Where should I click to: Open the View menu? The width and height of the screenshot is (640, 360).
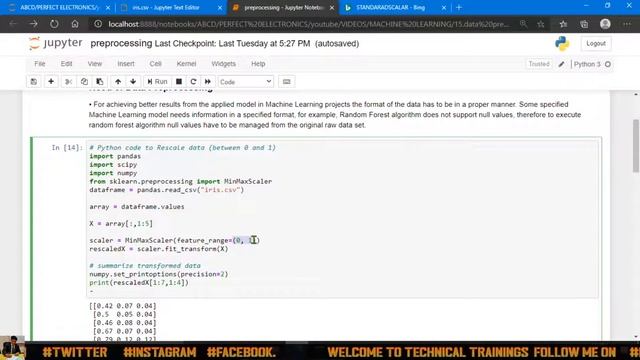coord(95,64)
